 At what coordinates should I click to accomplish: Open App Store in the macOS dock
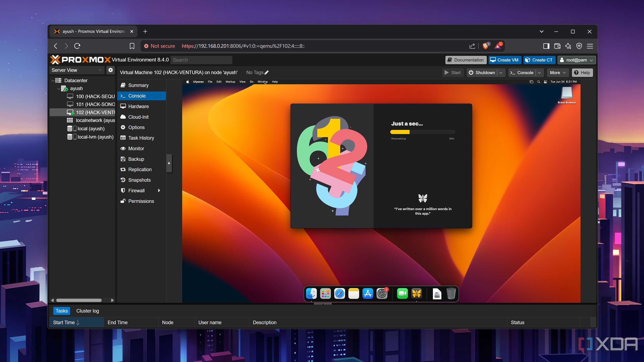[x=368, y=294]
